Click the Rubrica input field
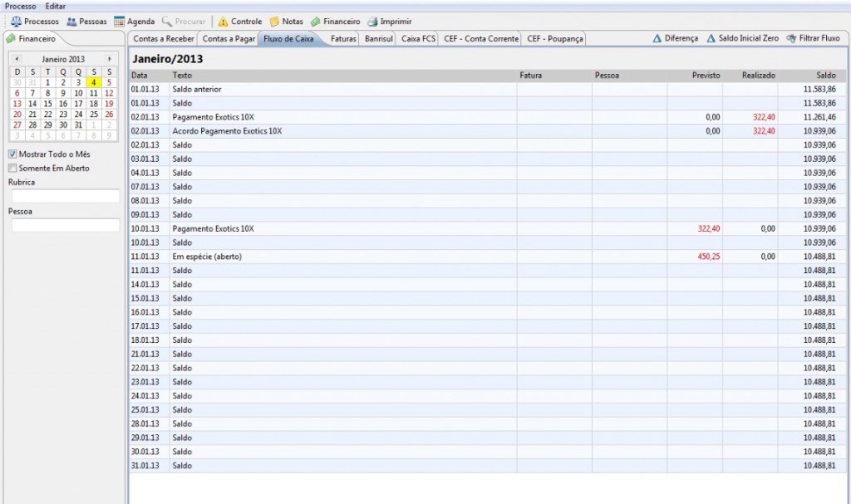851x504 pixels. pyautogui.click(x=65, y=196)
